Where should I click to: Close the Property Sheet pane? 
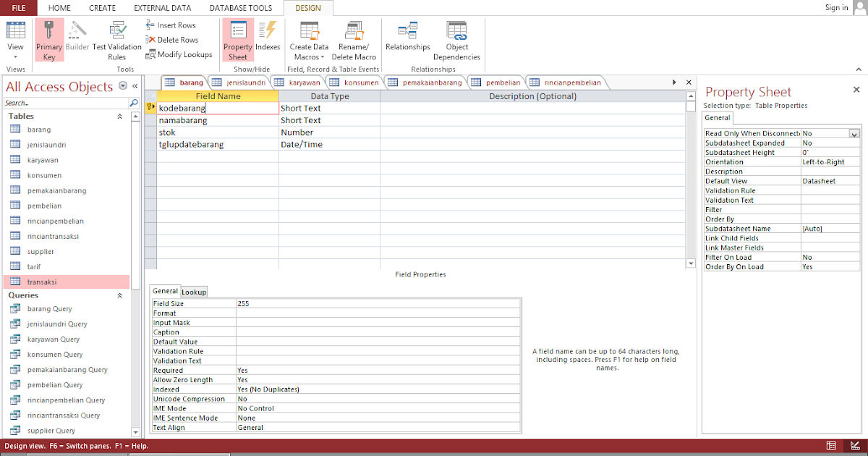click(856, 90)
